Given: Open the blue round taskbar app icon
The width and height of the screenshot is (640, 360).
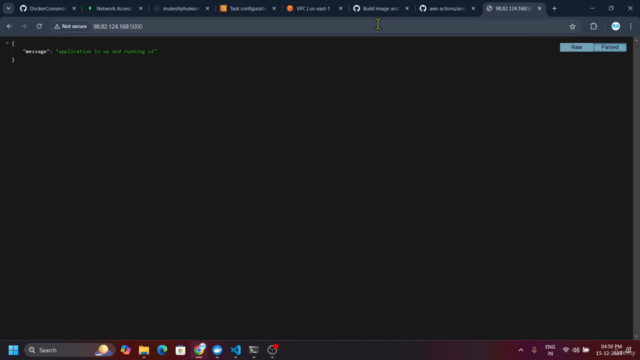Looking at the screenshot, I should coord(217,350).
